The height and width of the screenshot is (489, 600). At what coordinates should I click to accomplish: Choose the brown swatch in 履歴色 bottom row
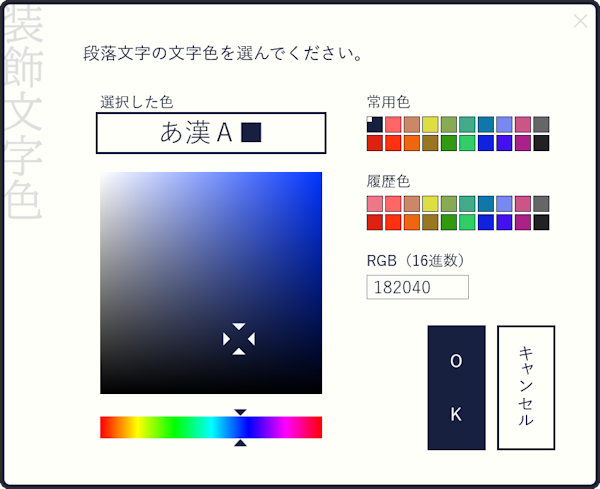430,222
